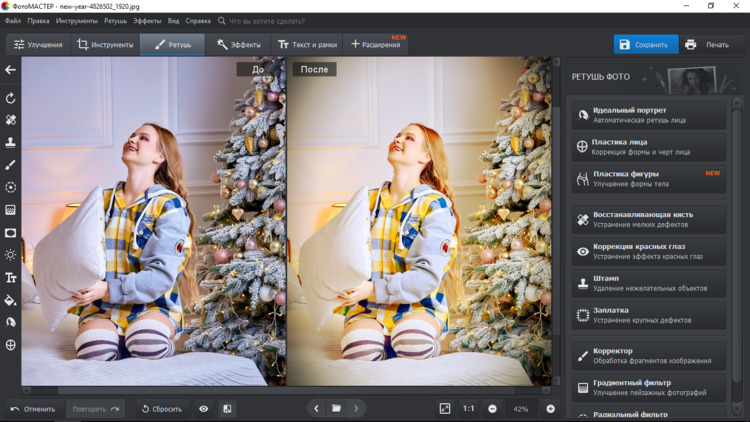Set zoom to 1:1 actual size
The width and height of the screenshot is (750, 422).
point(468,408)
